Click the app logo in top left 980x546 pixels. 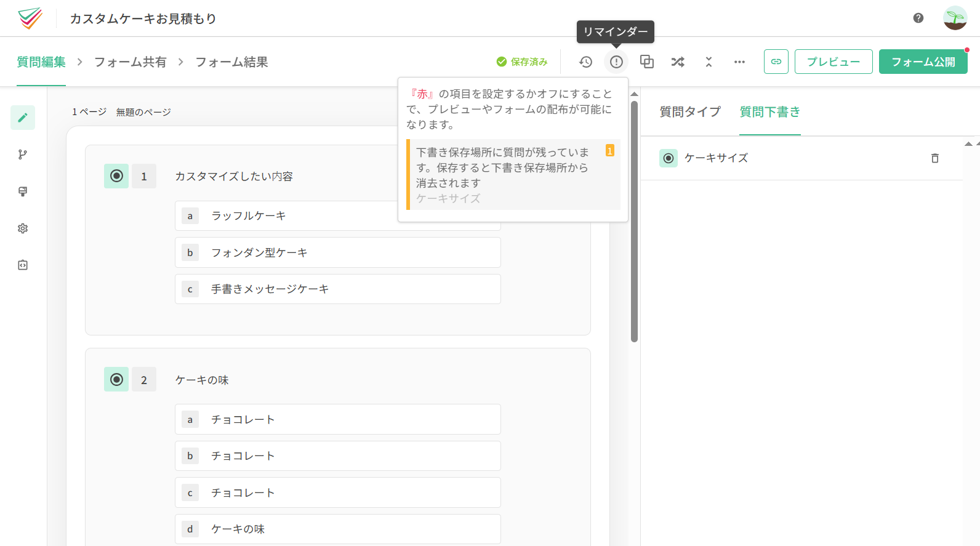pyautogui.click(x=30, y=18)
